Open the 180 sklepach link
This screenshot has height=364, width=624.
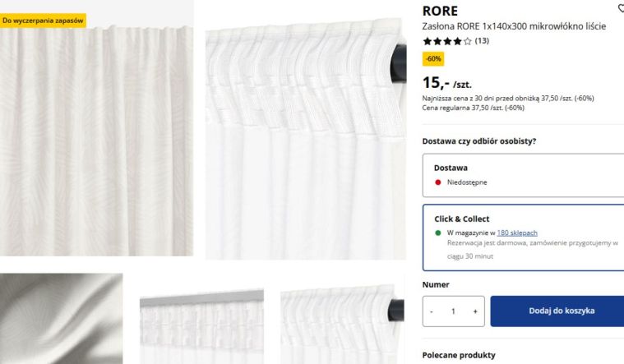tap(517, 233)
